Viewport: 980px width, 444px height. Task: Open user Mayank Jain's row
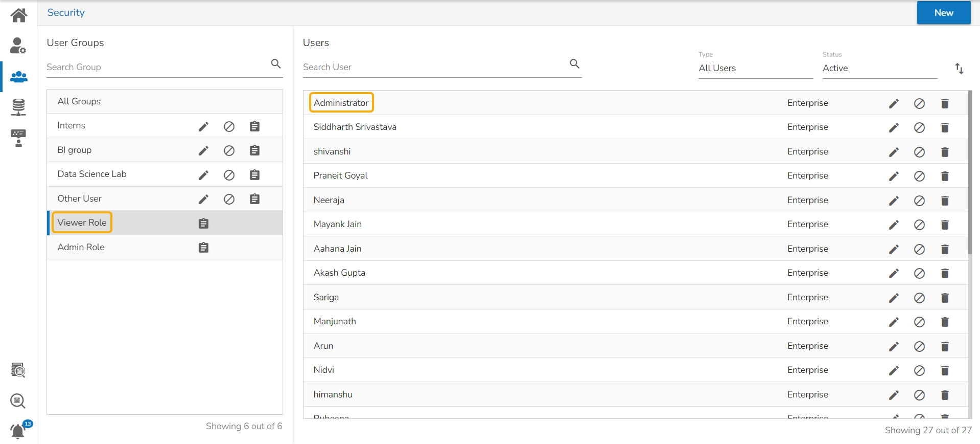click(338, 224)
